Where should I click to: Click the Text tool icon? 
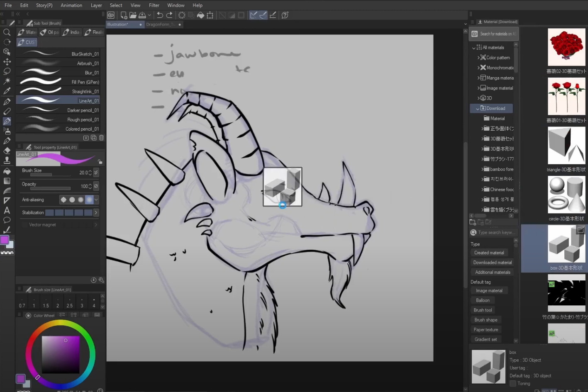pos(7,210)
